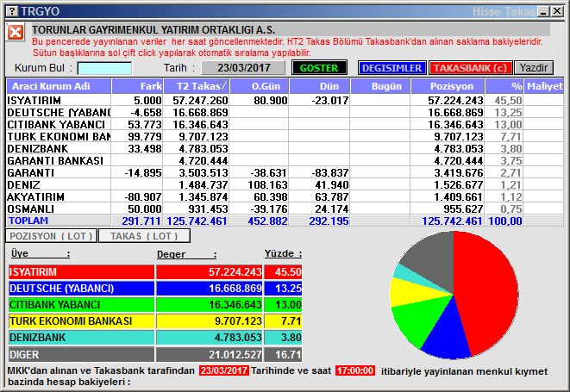Click green CITIBANK YABANCI legend swatch
The width and height of the screenshot is (570, 392).
[81, 305]
